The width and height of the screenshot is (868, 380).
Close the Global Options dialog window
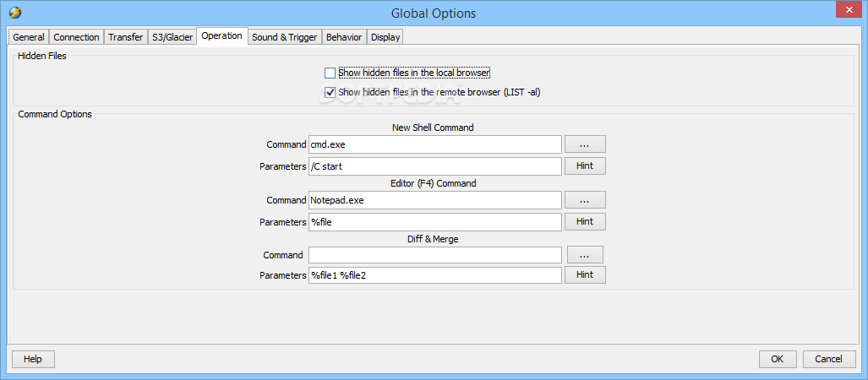pyautogui.click(x=847, y=9)
